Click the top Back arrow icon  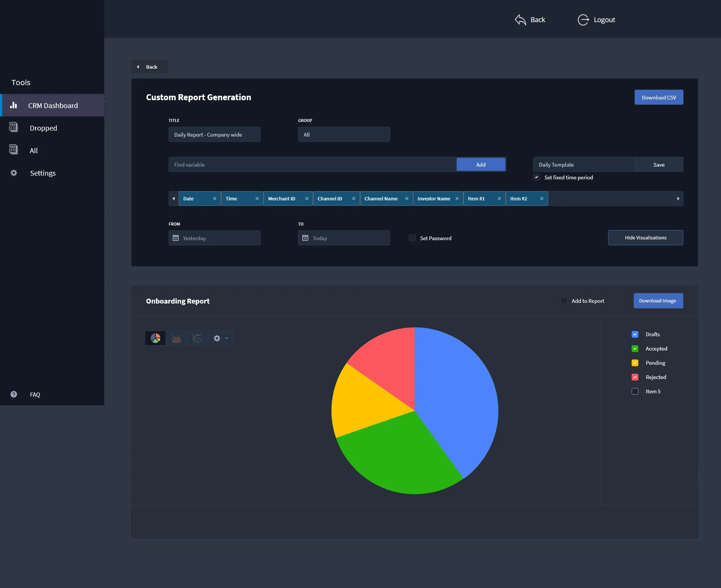[x=520, y=20]
